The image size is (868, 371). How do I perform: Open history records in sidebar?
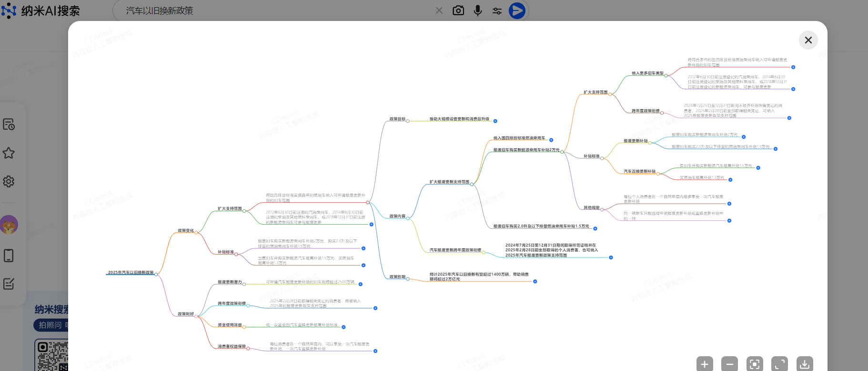point(9,124)
